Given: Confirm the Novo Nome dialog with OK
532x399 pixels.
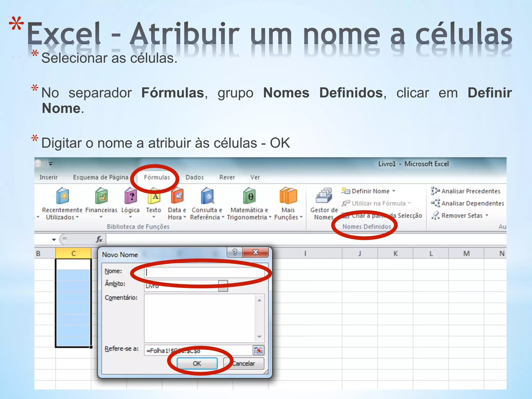Looking at the screenshot, I should (x=197, y=363).
